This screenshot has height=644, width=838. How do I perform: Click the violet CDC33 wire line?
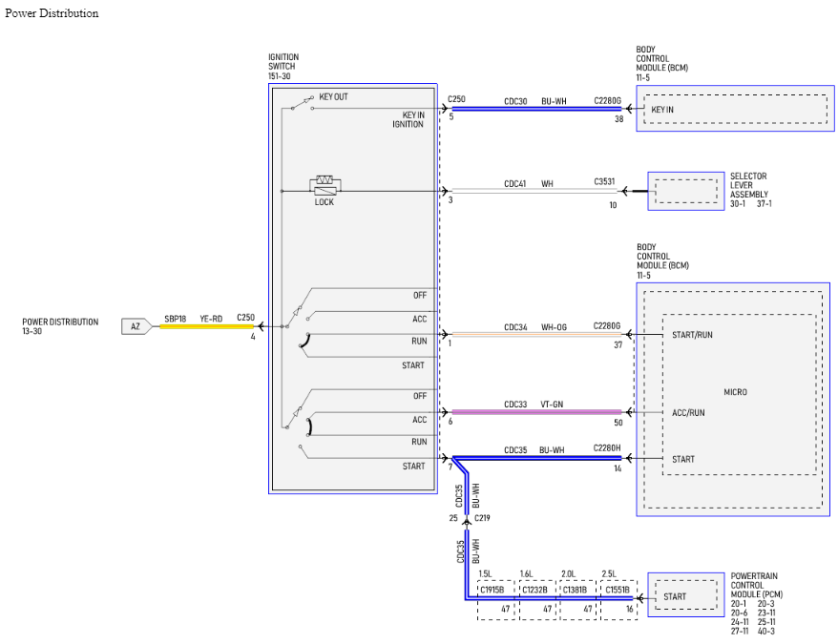(x=536, y=412)
